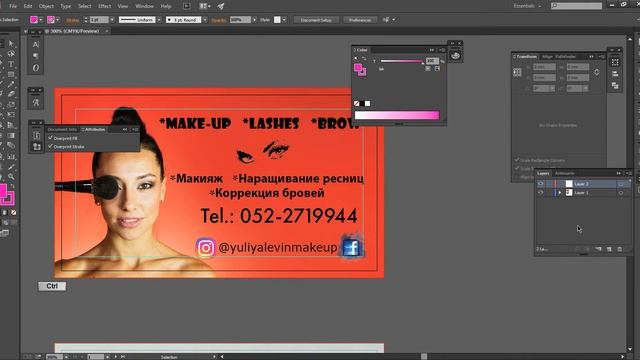
Task: Click Create New Layer icon
Action: pos(609,249)
